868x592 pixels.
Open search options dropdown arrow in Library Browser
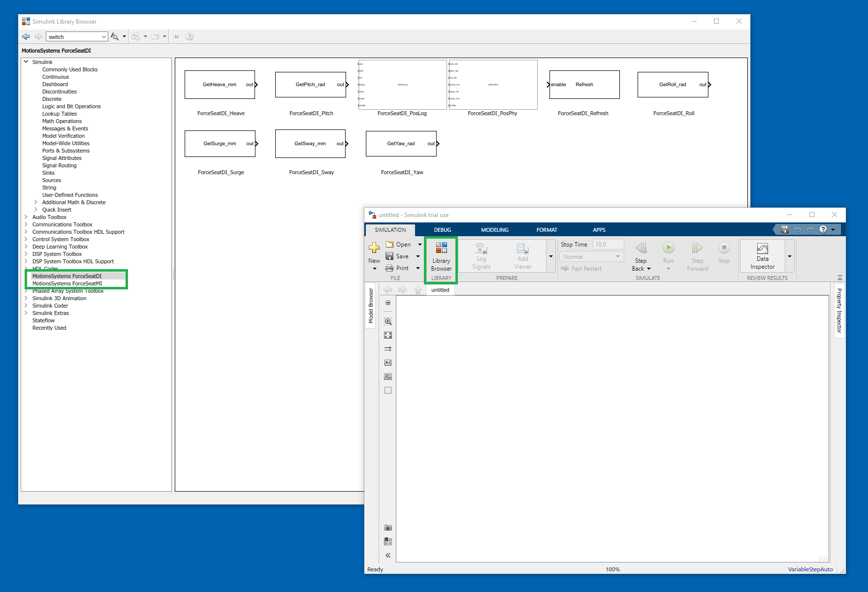pos(124,36)
